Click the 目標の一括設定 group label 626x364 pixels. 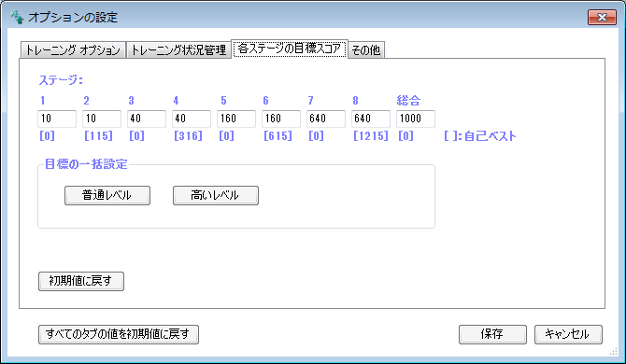point(86,164)
